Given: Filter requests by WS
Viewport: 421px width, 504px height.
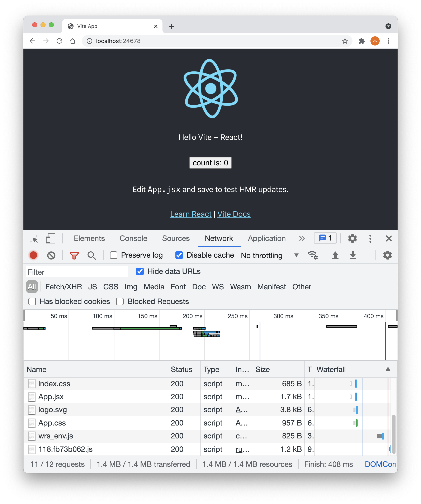Looking at the screenshot, I should [x=218, y=287].
